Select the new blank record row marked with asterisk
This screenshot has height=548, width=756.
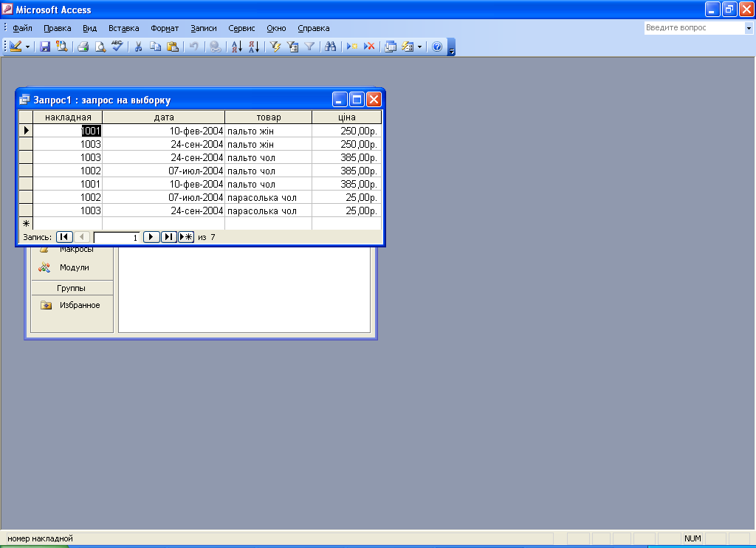point(26,223)
